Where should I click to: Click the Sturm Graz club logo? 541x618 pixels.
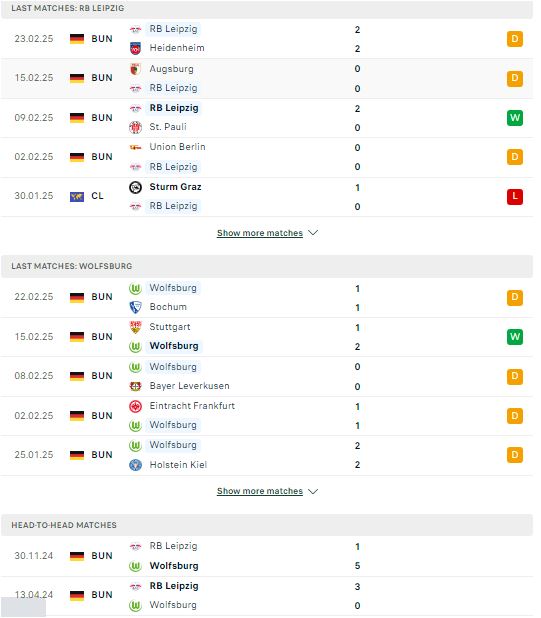click(x=135, y=187)
